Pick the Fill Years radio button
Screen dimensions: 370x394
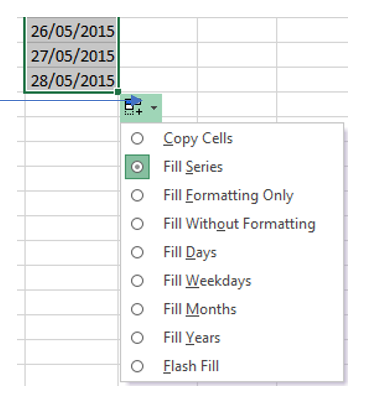click(137, 338)
